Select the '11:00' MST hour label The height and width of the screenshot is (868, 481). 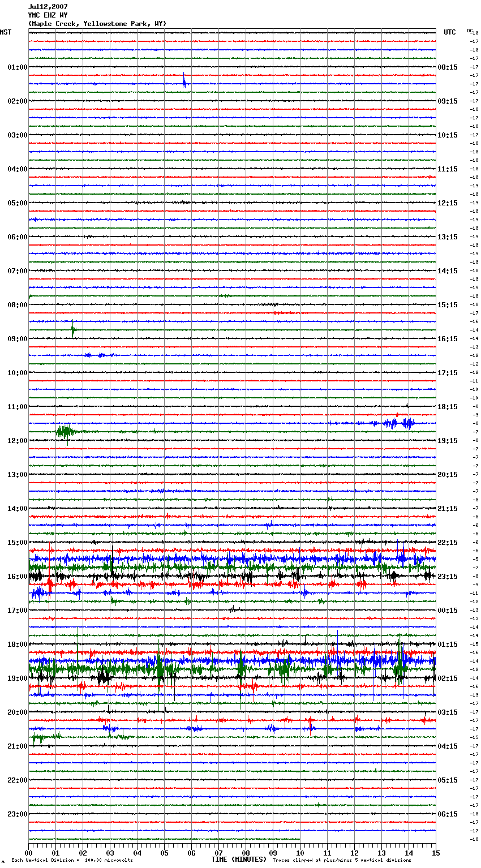pyautogui.click(x=17, y=407)
